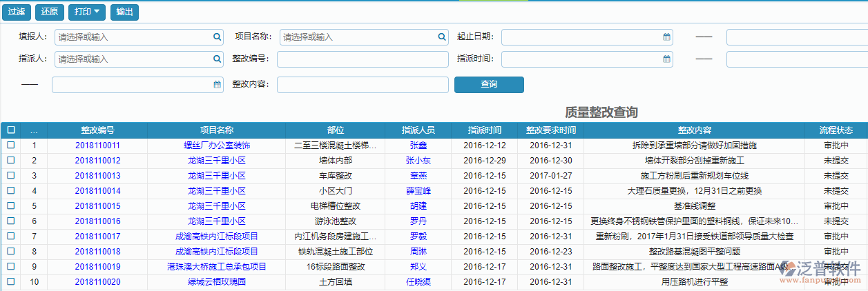Check the checkbox for row 1
The width and height of the screenshot is (868, 291).
(x=10, y=145)
